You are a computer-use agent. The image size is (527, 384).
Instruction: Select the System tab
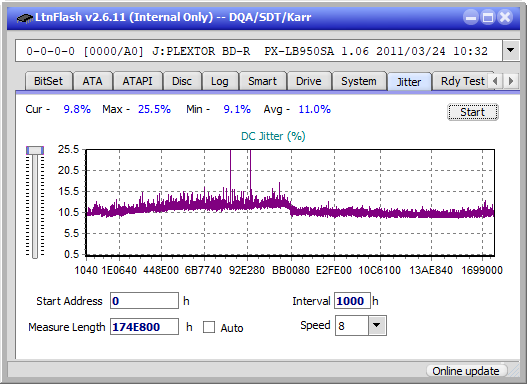359,81
